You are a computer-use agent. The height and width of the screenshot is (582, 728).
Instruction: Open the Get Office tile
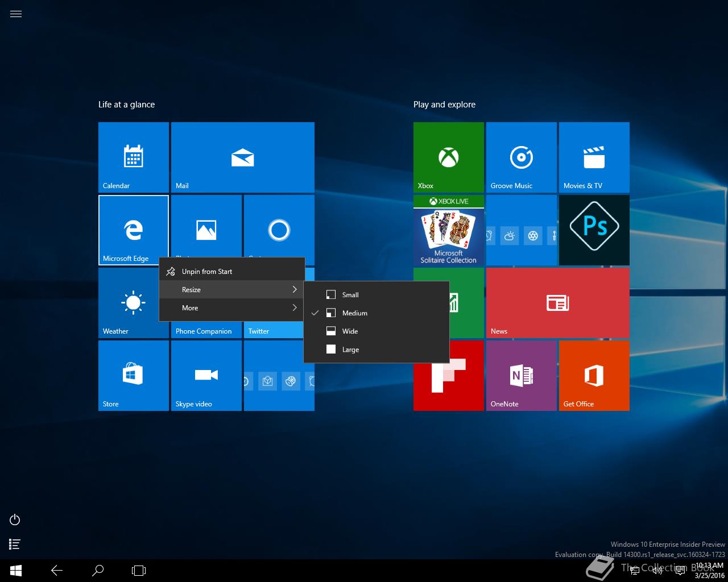click(594, 376)
